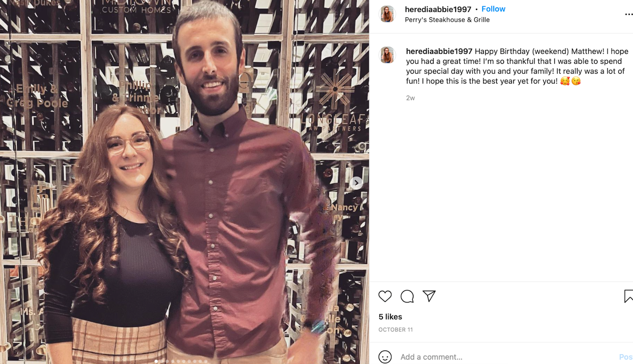Save the post with the bookmark icon
The image size is (633, 364).
pyautogui.click(x=628, y=296)
